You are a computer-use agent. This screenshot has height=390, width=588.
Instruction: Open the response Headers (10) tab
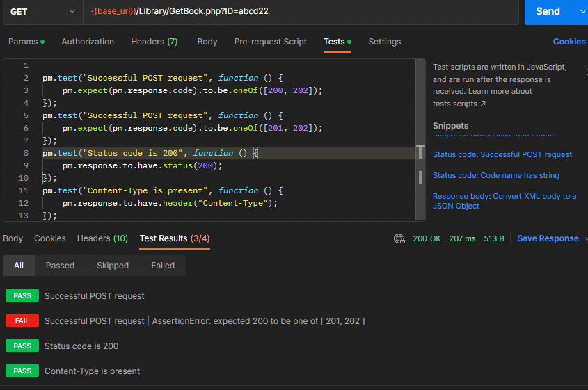point(102,238)
